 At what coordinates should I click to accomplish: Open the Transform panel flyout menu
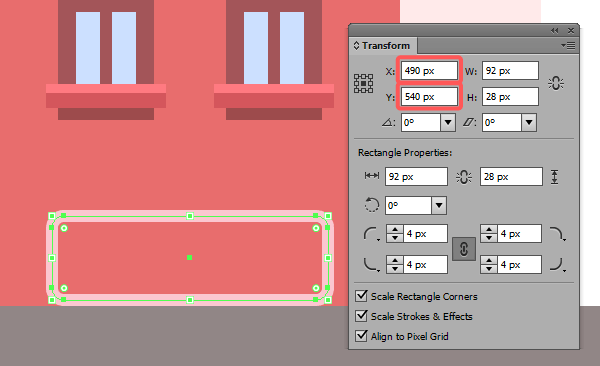click(x=568, y=46)
